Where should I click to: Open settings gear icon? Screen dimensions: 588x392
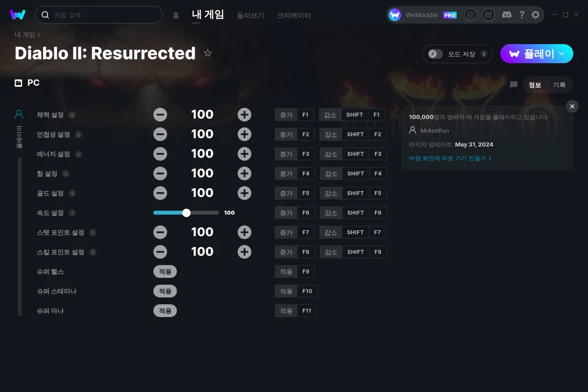(536, 15)
